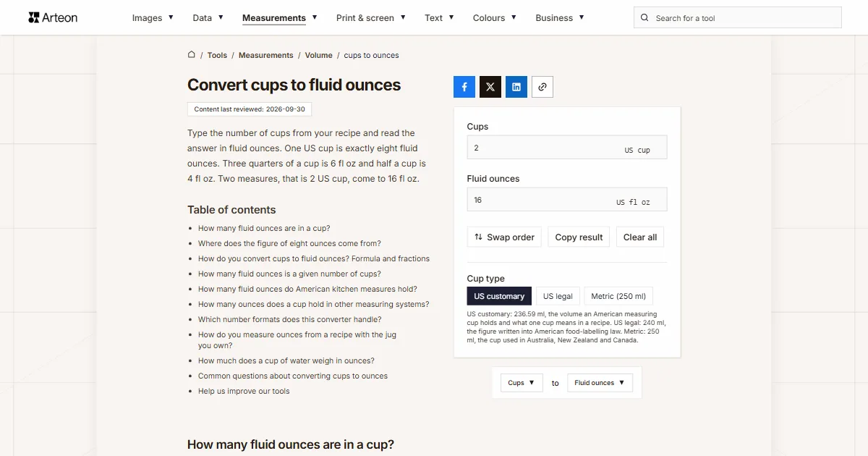Open the formula and fractions contents link
The height and width of the screenshot is (456, 868).
(x=314, y=258)
